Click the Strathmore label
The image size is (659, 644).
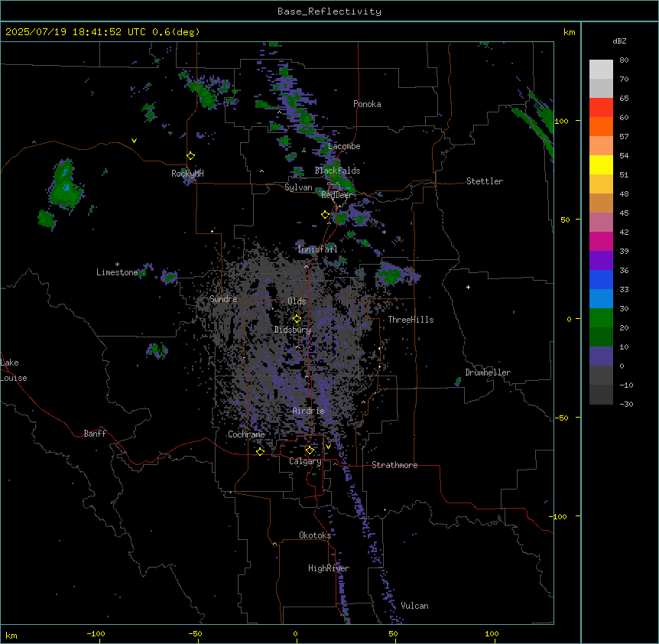(x=394, y=465)
